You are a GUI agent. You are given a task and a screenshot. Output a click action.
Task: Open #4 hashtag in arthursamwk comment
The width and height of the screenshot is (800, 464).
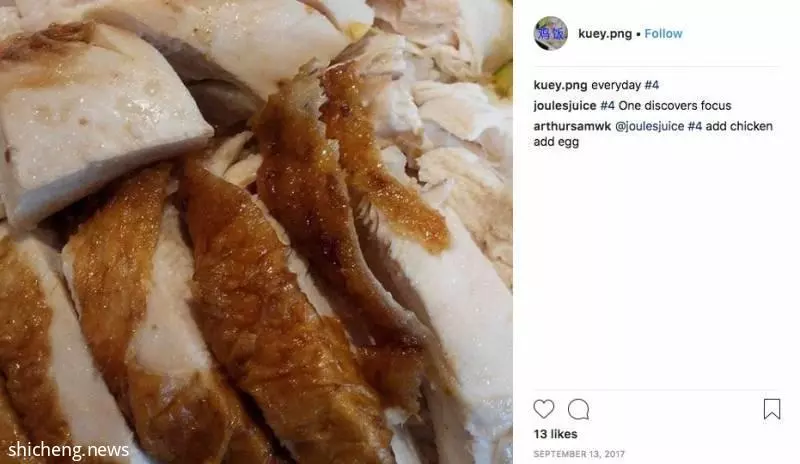(x=695, y=126)
